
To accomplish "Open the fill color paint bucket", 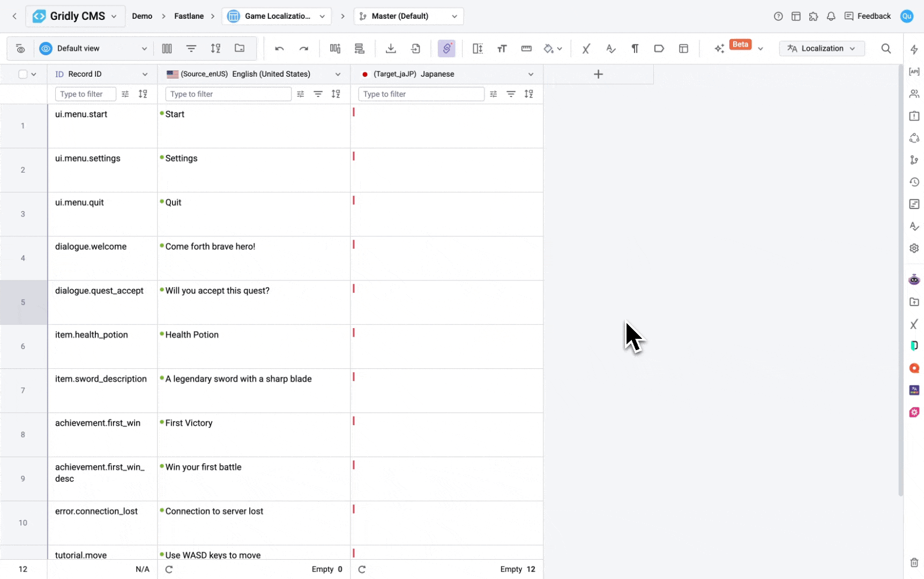I will point(548,49).
